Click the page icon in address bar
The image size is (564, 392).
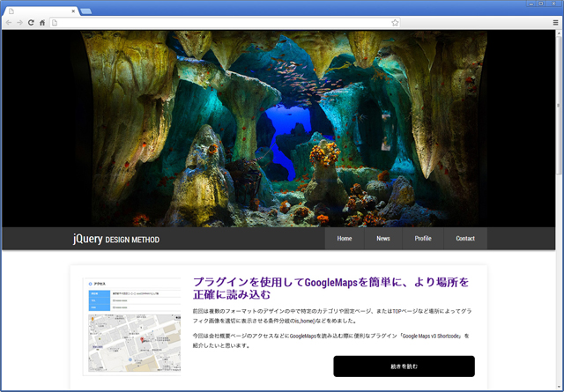click(55, 22)
